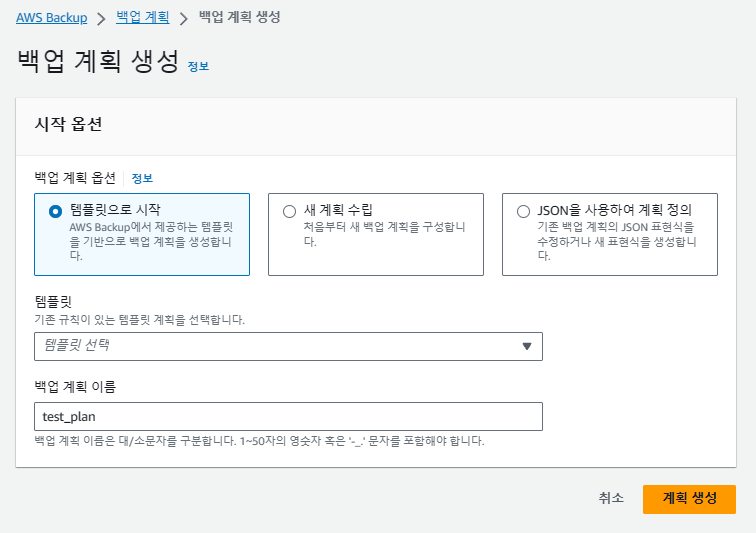Click the 백업 계획 이름 input field
This screenshot has height=533, width=756.
[288, 416]
